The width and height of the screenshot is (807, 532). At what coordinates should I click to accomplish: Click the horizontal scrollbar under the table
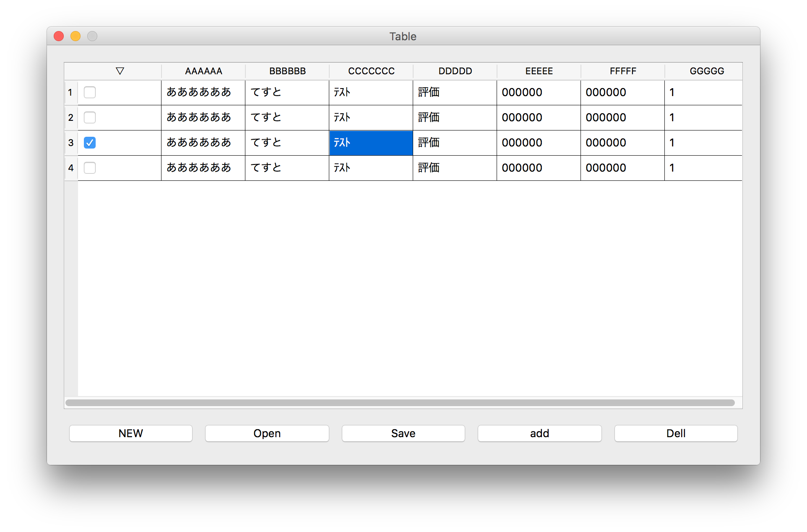400,403
